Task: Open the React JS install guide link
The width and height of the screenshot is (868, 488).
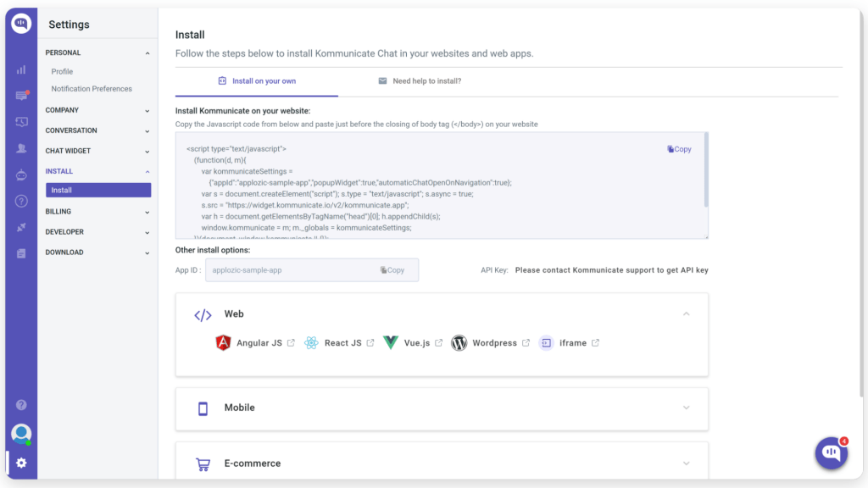Action: 342,343
